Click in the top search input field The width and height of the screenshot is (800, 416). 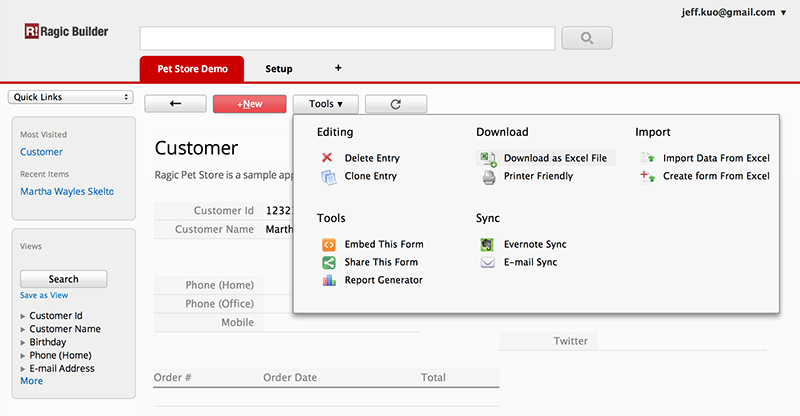347,39
